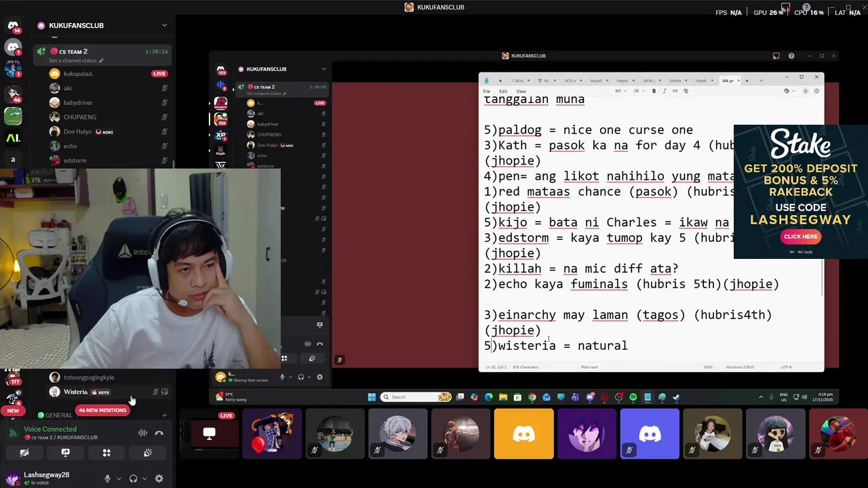Open the green frog server icon
Image resolution: width=868 pixels, height=488 pixels.
[x=13, y=116]
